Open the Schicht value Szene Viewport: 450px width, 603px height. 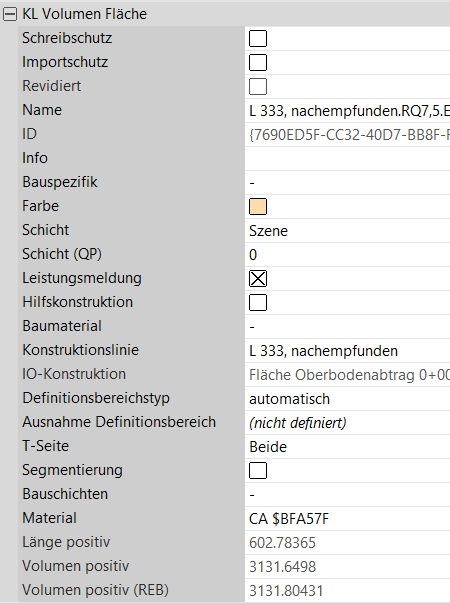[x=348, y=230]
